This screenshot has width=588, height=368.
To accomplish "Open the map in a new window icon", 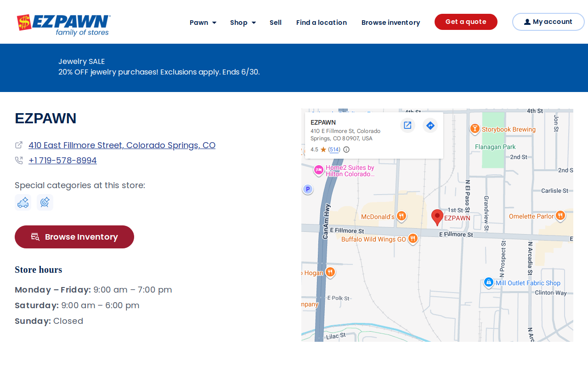I will pos(407,125).
